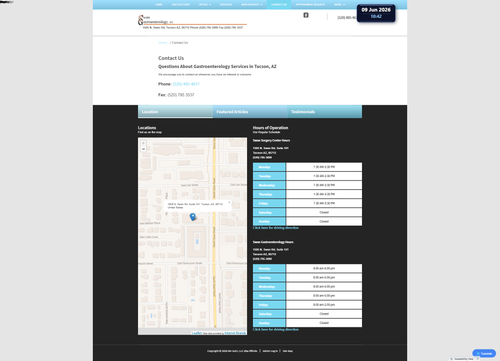Open the Accessibility View option
Viewport: 500px width, 361px height.
[x=463, y=359]
